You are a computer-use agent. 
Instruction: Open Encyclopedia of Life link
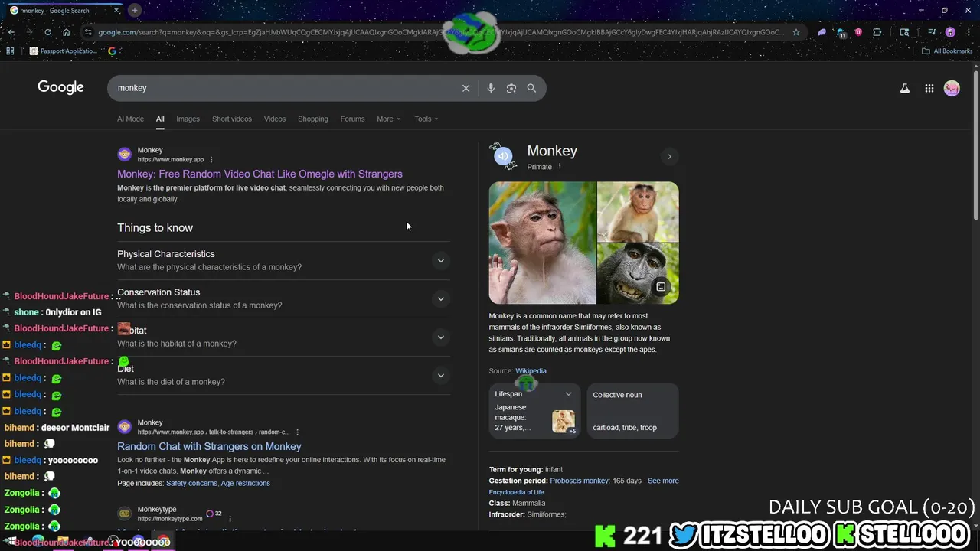point(517,492)
